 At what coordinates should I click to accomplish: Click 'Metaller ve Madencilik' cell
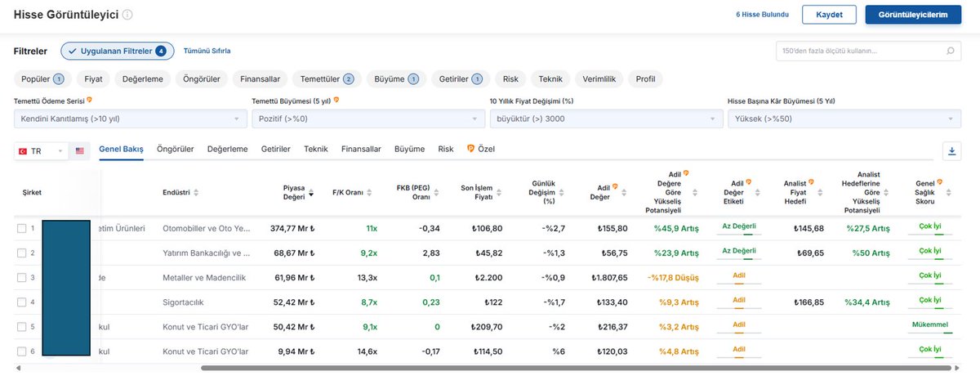(x=206, y=278)
